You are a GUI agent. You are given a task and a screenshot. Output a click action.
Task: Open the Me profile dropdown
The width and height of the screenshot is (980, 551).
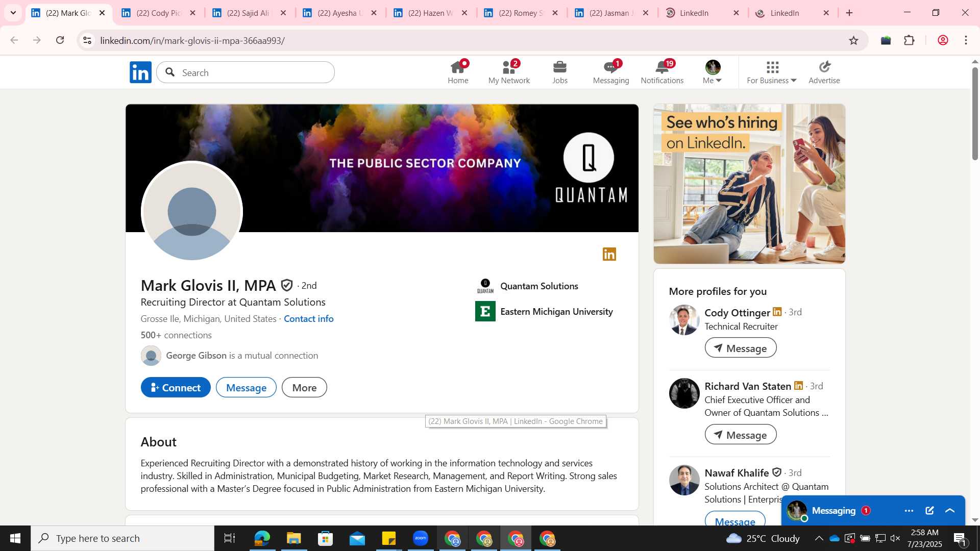[x=712, y=72]
